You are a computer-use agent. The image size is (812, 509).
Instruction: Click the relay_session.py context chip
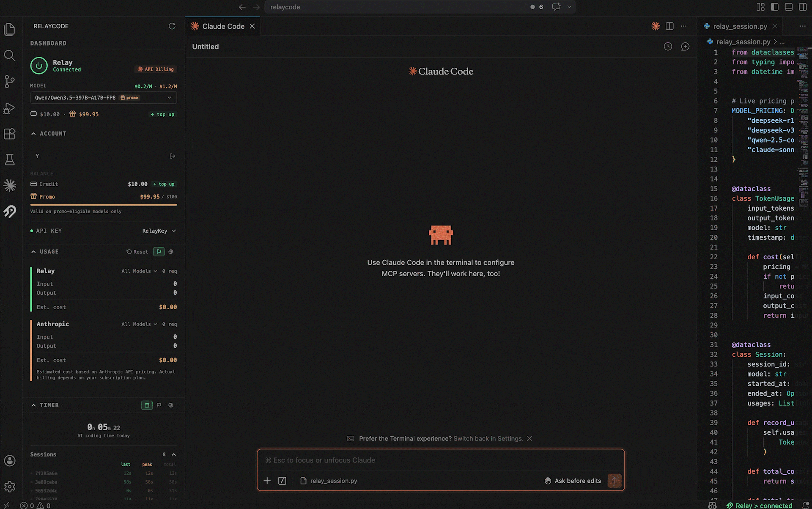click(329, 481)
